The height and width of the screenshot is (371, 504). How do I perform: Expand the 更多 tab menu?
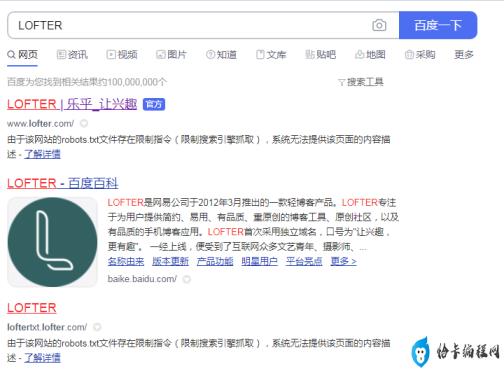tap(464, 54)
